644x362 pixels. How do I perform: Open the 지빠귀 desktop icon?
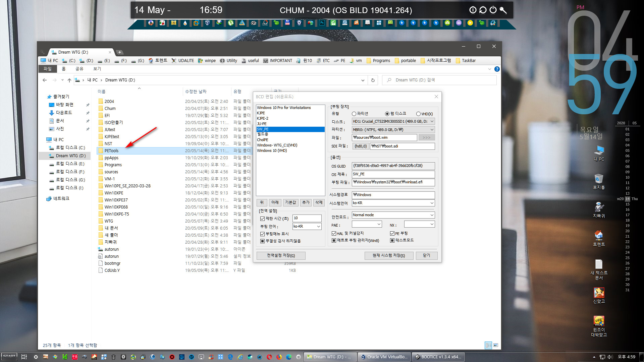pyautogui.click(x=599, y=210)
